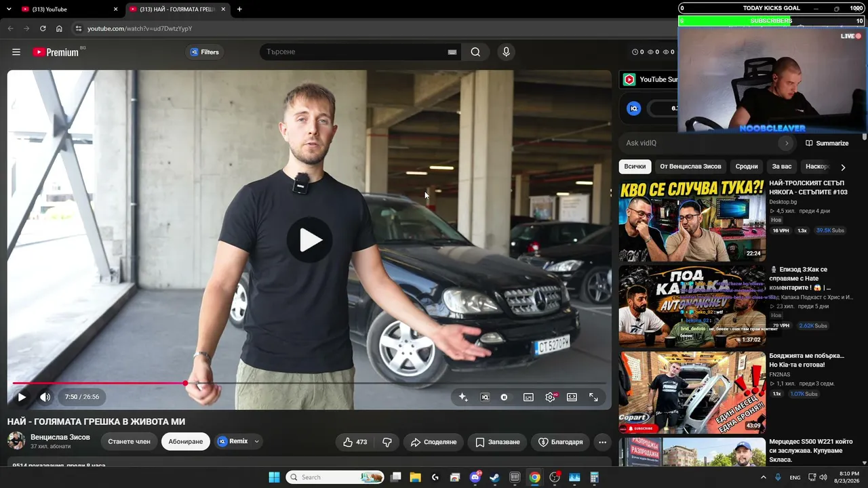Open the Мерцедес S500 W221 video title
The width and height of the screenshot is (868, 488).
pyautogui.click(x=811, y=451)
